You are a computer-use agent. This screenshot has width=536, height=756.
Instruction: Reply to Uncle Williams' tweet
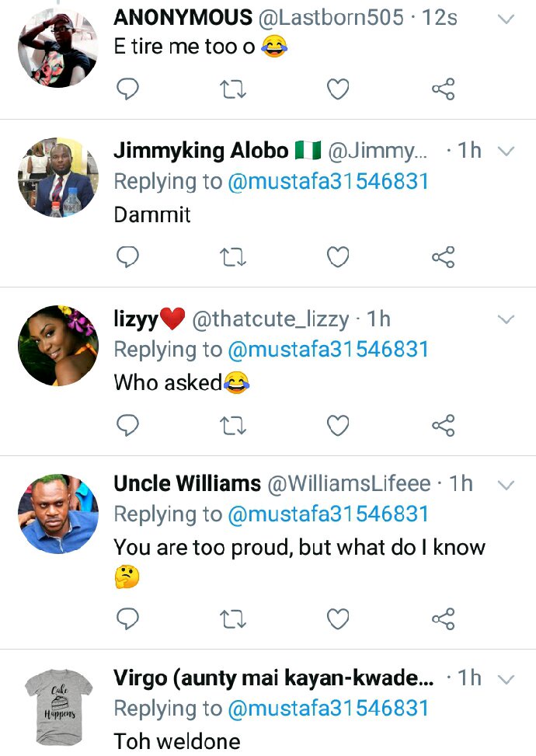127,618
